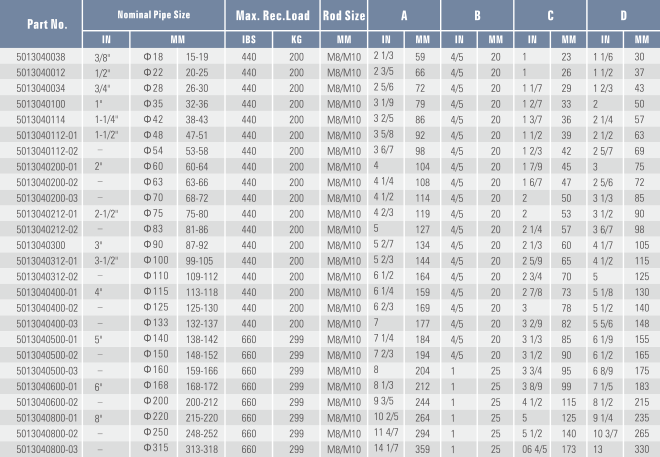Click part number 5013040112-01
Screen dimensions: 660x457
pyautogui.click(x=47, y=136)
